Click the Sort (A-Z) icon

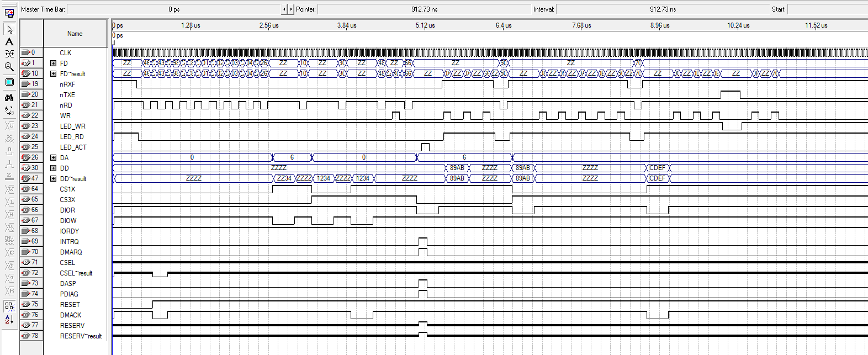(x=9, y=319)
